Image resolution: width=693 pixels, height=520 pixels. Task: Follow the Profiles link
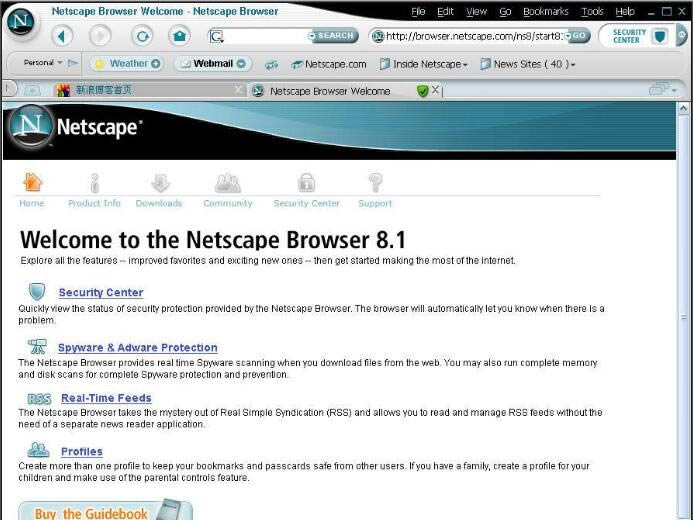click(x=82, y=452)
